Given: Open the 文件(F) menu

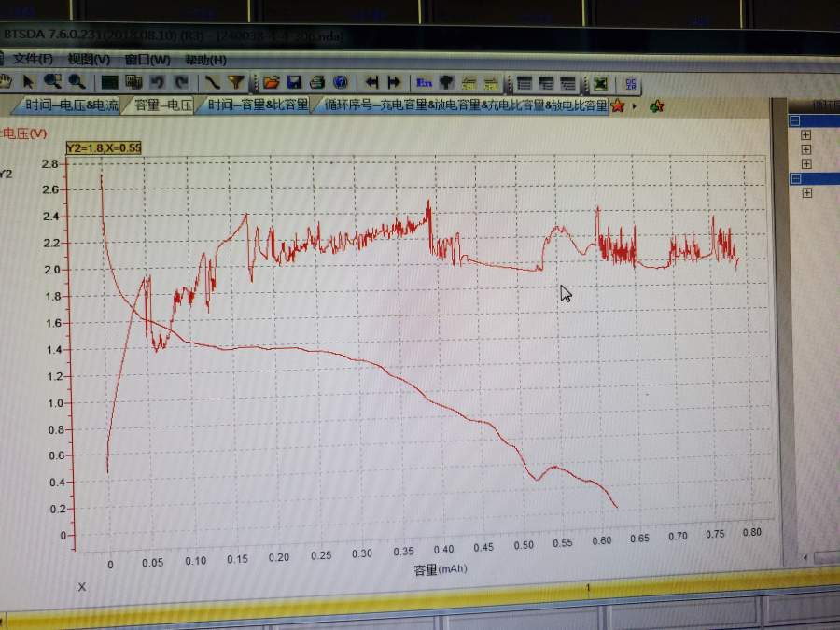Looking at the screenshot, I should [x=32, y=59].
